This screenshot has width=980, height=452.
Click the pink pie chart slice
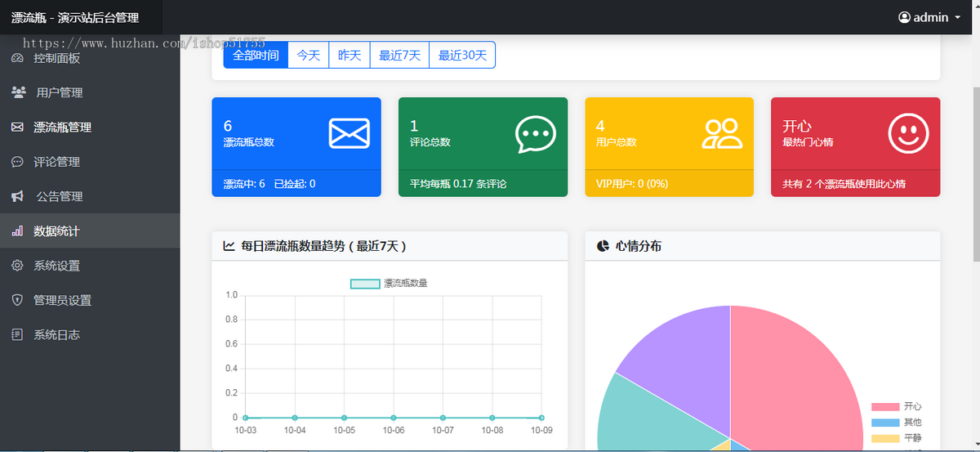tap(792, 384)
